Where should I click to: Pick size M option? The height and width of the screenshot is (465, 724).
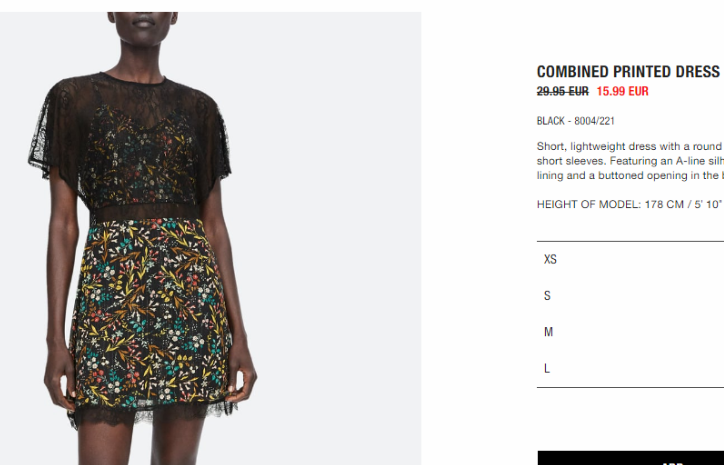tap(630, 332)
